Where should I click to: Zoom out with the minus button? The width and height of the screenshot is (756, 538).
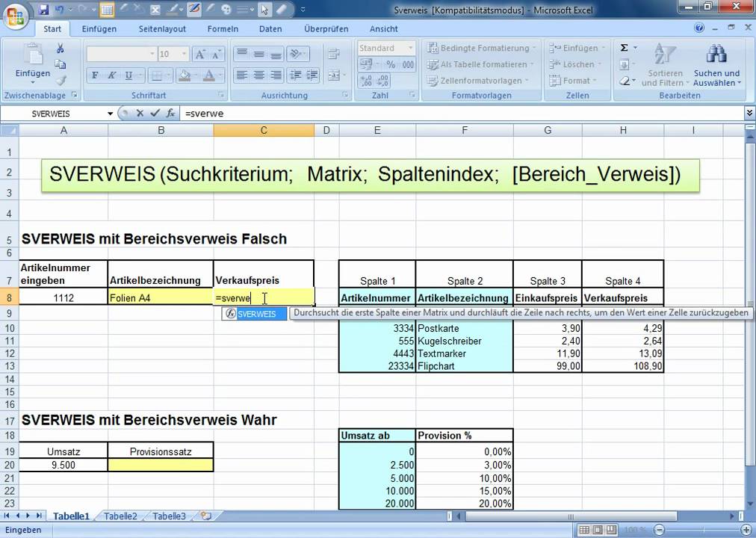659,530
